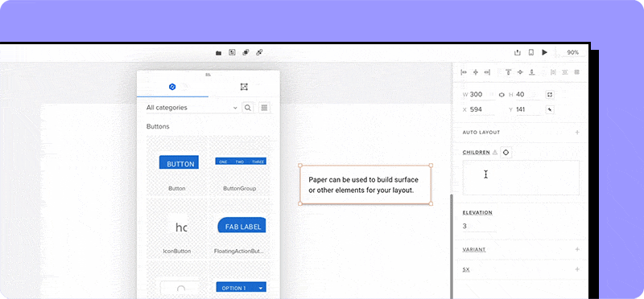Click the share export icon
Viewport: 644px width, 299px height.
coord(518,52)
